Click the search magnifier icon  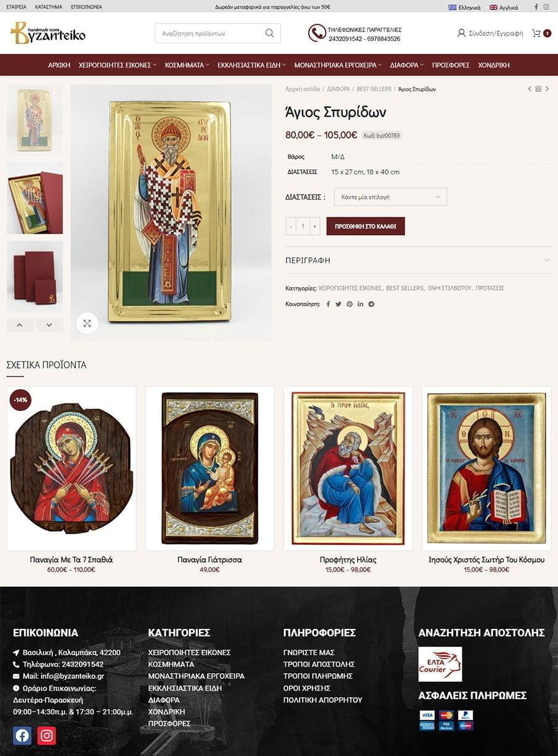tap(270, 33)
